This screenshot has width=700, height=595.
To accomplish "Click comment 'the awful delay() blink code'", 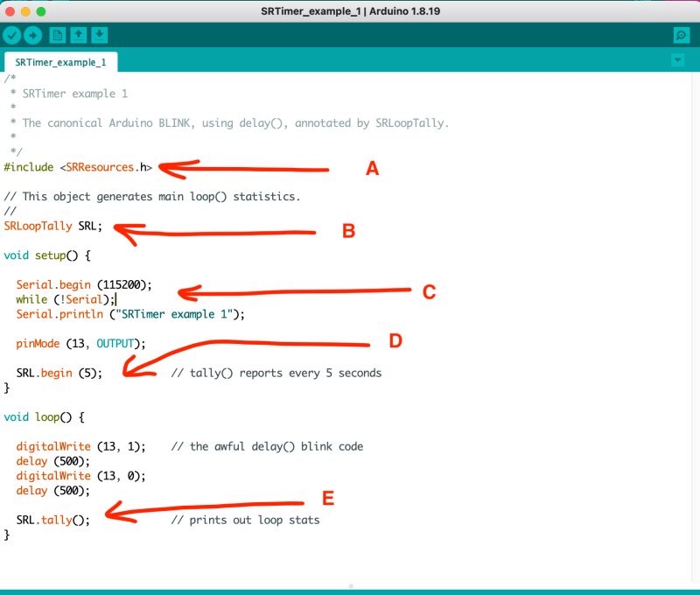I will [268, 446].
